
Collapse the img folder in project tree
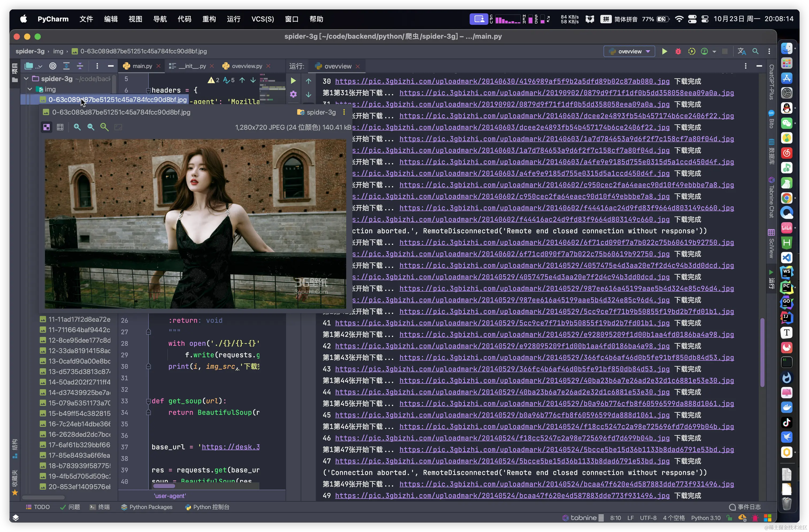click(30, 89)
